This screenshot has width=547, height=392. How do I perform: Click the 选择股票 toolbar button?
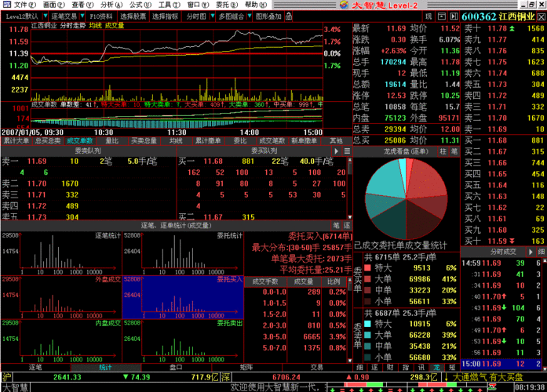[x=133, y=16]
